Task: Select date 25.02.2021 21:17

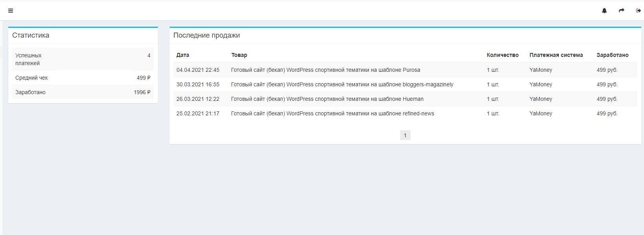Action: [x=198, y=113]
